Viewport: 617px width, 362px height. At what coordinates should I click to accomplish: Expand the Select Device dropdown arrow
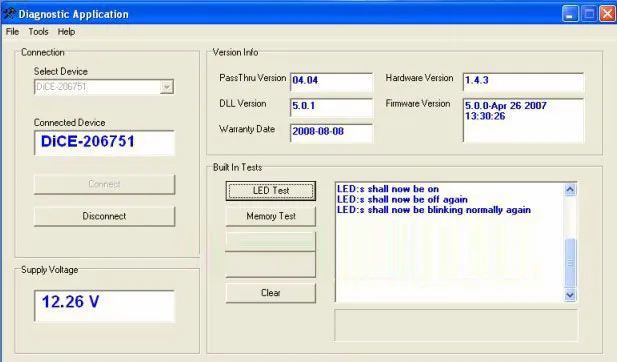(167, 87)
